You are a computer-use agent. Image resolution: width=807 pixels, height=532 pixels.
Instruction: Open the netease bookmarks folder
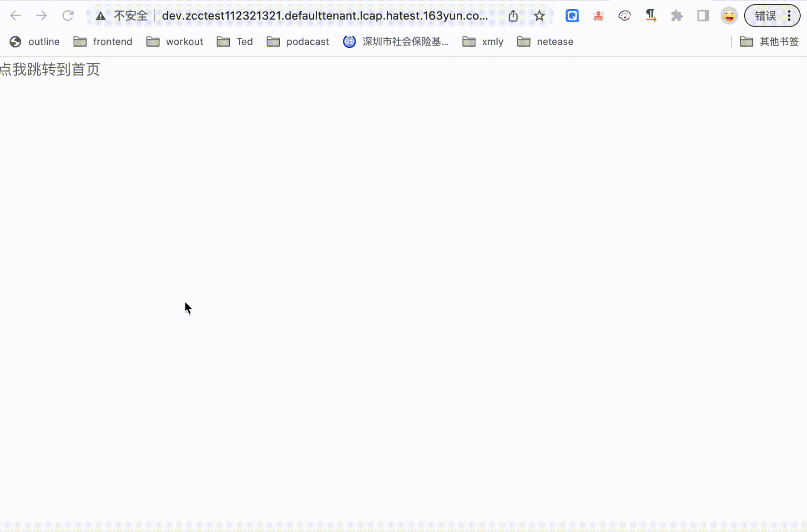(x=545, y=42)
